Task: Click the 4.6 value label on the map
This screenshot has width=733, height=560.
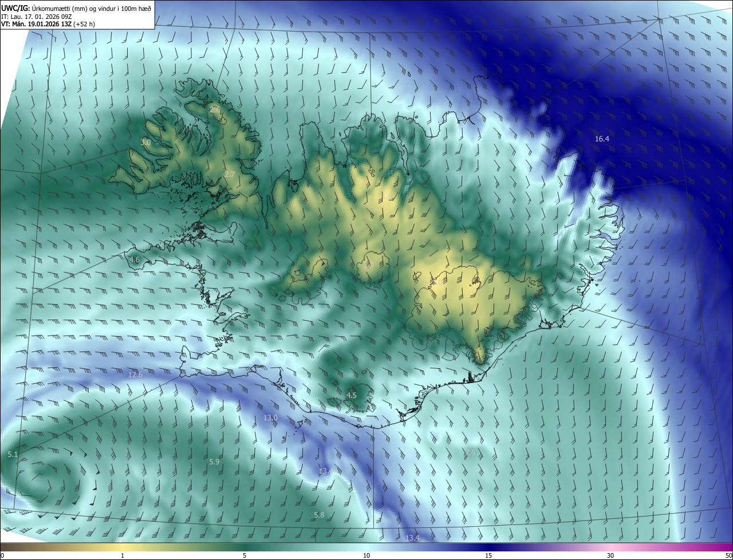Action: pos(134,260)
